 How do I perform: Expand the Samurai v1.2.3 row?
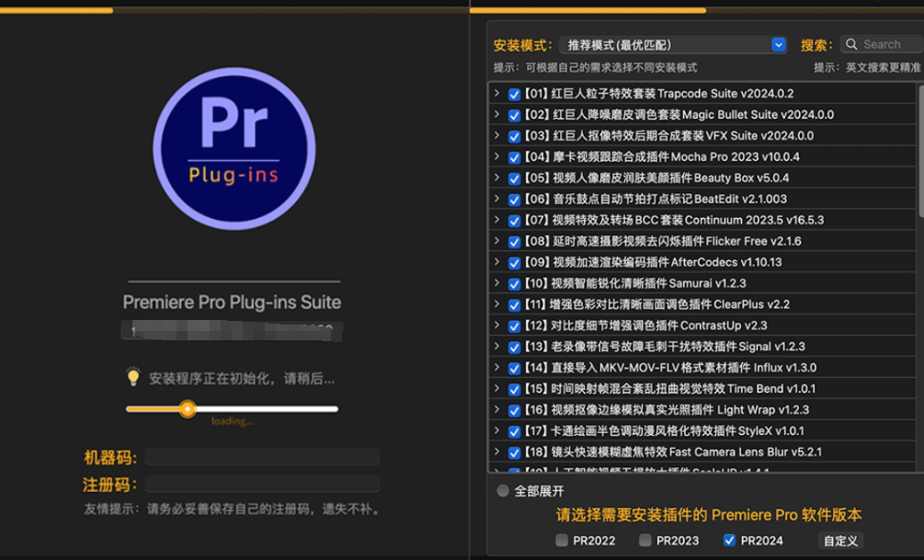coord(496,283)
